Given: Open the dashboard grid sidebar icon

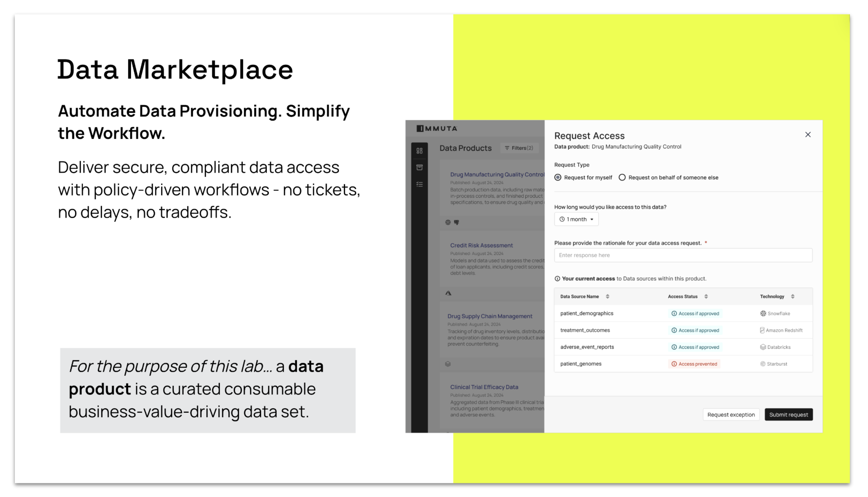Looking at the screenshot, I should [x=419, y=151].
